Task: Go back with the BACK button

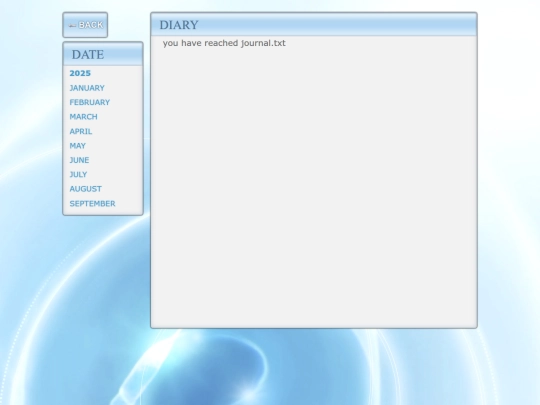Action: [x=85, y=25]
